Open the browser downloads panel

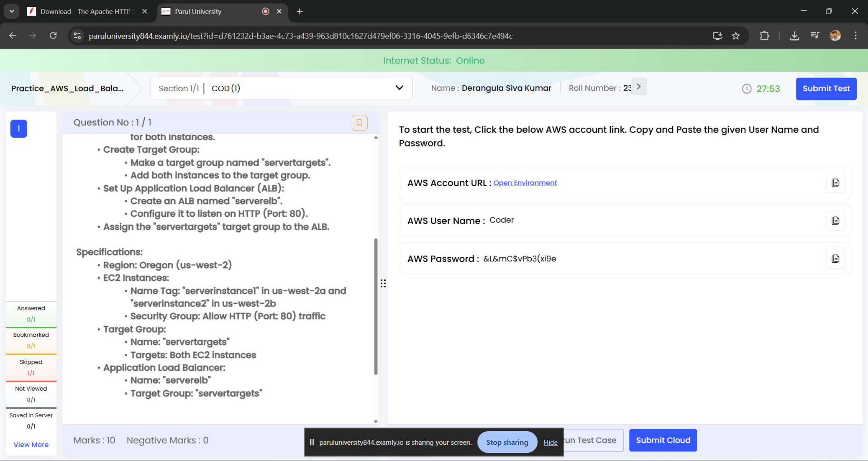[x=794, y=35]
